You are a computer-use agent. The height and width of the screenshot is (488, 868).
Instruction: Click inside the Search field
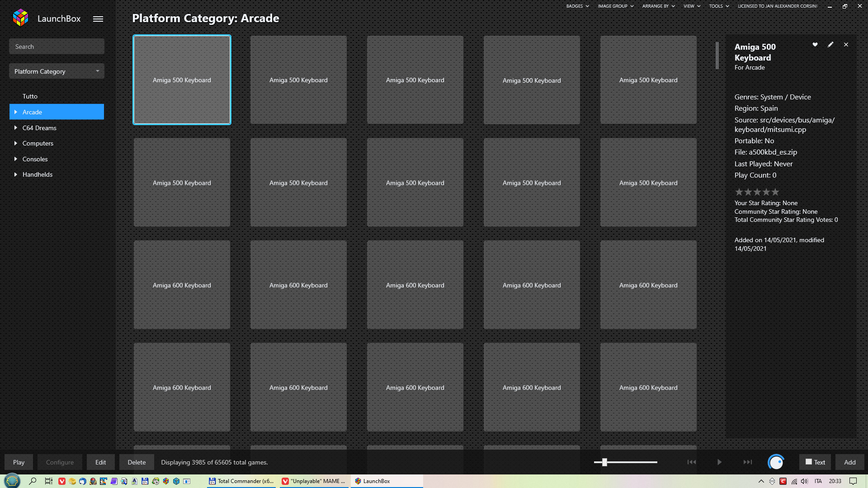(57, 47)
